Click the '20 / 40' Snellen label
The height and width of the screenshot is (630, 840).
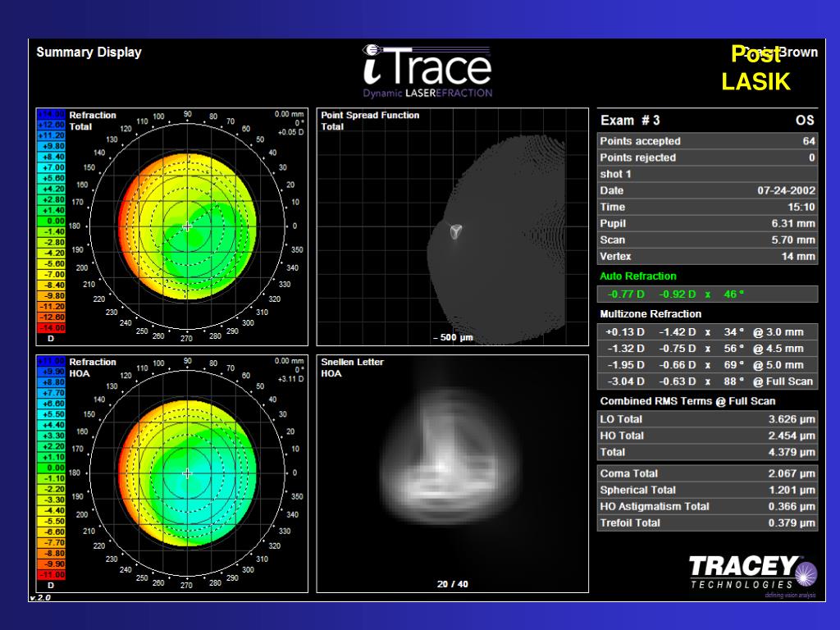(x=453, y=584)
